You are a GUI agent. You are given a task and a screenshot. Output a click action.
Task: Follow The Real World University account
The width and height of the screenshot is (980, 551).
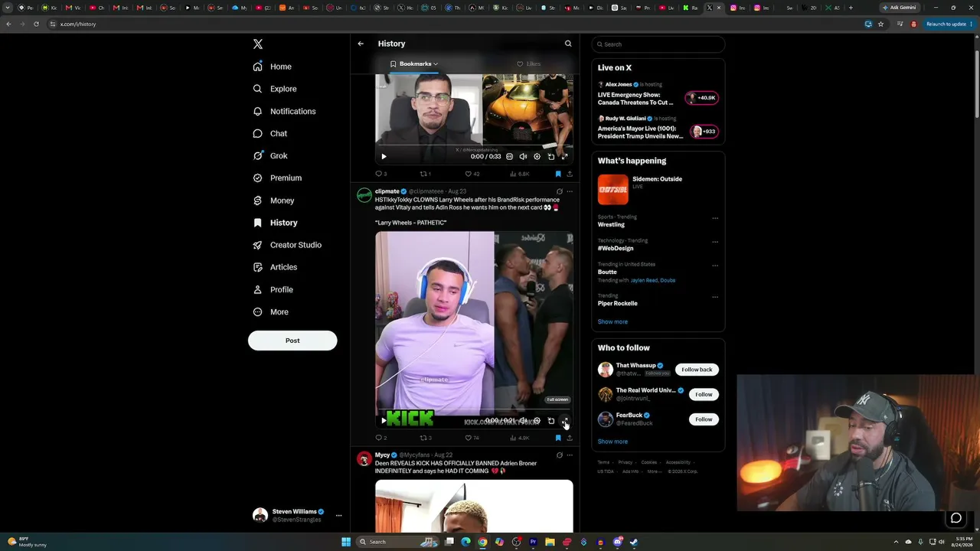point(704,394)
